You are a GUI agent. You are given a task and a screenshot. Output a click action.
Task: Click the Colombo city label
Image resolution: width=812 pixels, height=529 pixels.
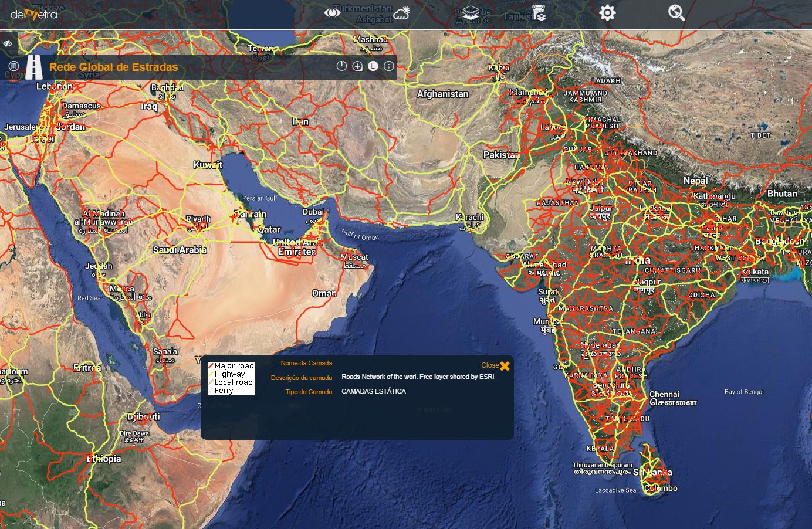click(661, 488)
